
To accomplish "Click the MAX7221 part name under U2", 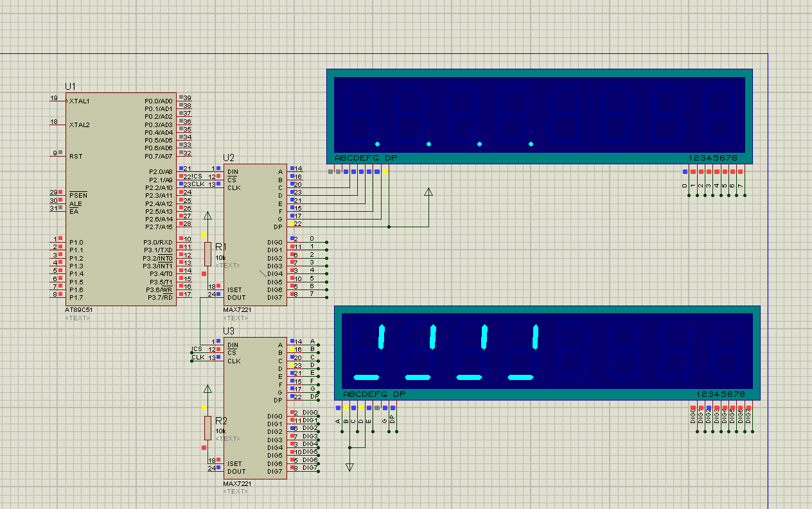I will tap(236, 310).
